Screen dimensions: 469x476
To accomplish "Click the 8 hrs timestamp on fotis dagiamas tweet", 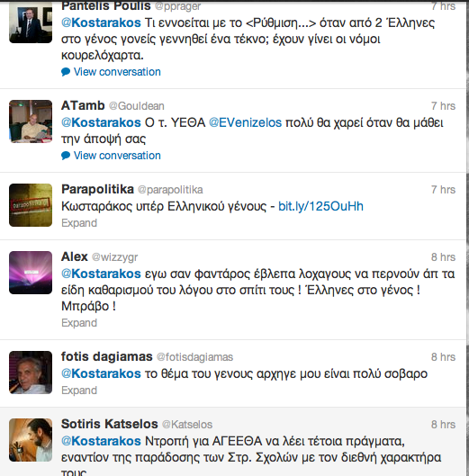I will [x=443, y=357].
